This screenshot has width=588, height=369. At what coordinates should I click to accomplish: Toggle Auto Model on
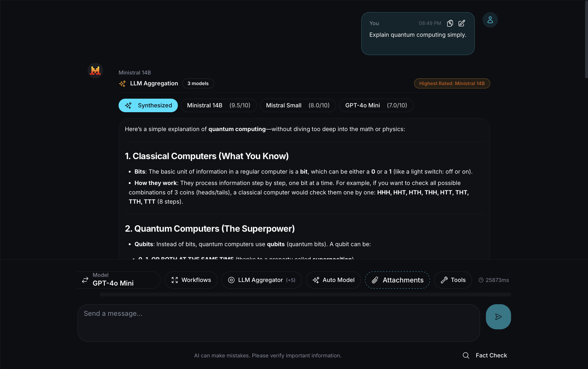[333, 280]
